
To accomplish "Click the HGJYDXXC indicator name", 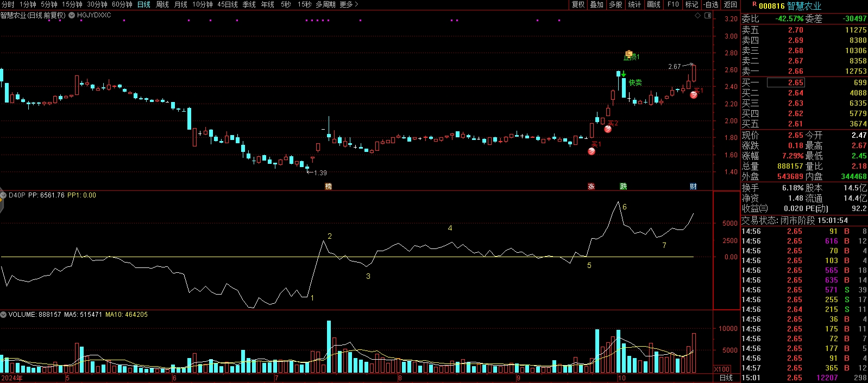I will 94,15.
